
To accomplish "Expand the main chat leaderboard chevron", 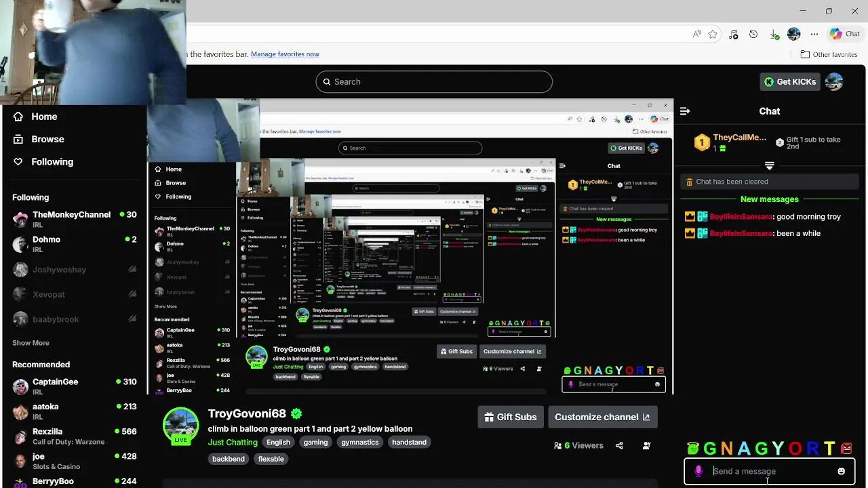I will click(x=769, y=166).
